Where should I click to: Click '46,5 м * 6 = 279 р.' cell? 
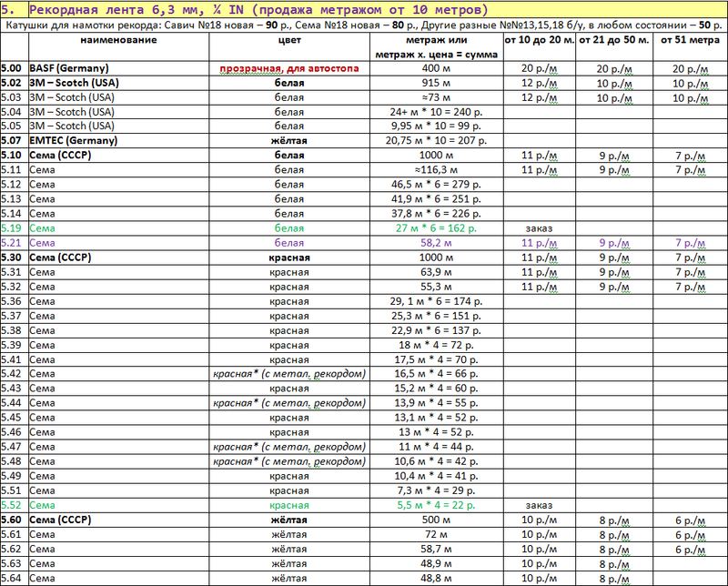click(437, 185)
